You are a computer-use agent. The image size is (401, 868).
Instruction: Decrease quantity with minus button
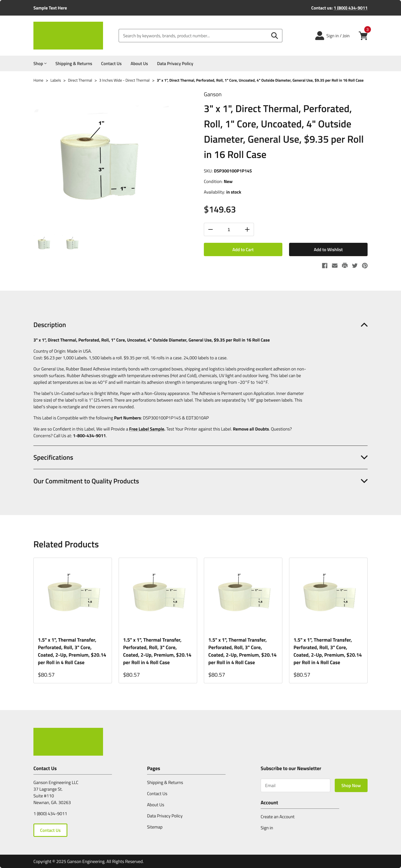211,229
